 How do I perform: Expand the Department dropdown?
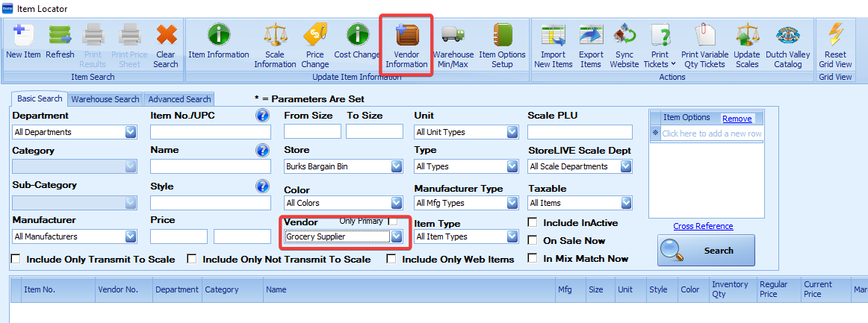[x=131, y=132]
